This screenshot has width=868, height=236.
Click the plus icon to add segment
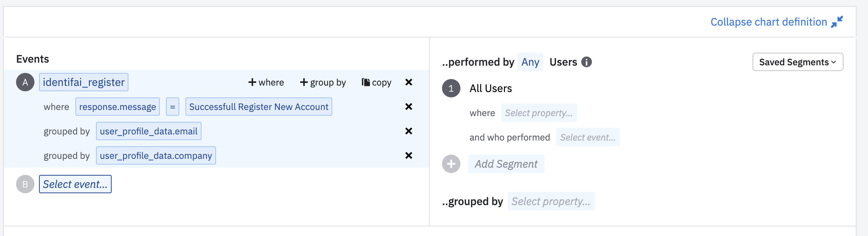tap(451, 164)
